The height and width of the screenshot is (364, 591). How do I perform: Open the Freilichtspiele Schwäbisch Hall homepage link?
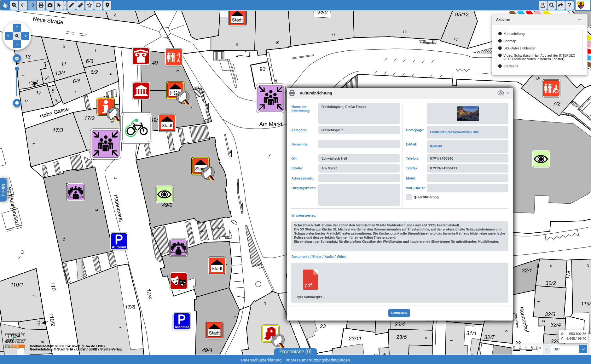454,132
